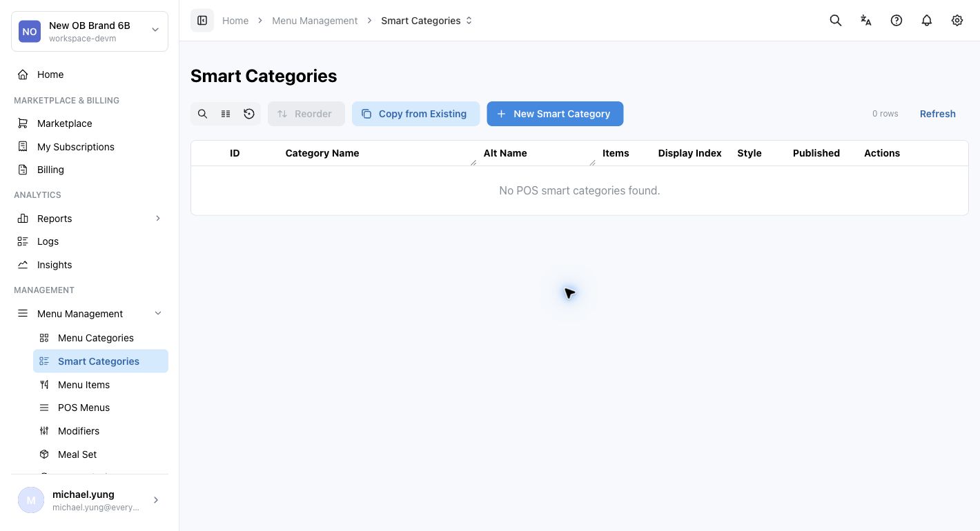Open the michael.yung user menu arrow
Screen dimensions: 980x531
[156, 501]
